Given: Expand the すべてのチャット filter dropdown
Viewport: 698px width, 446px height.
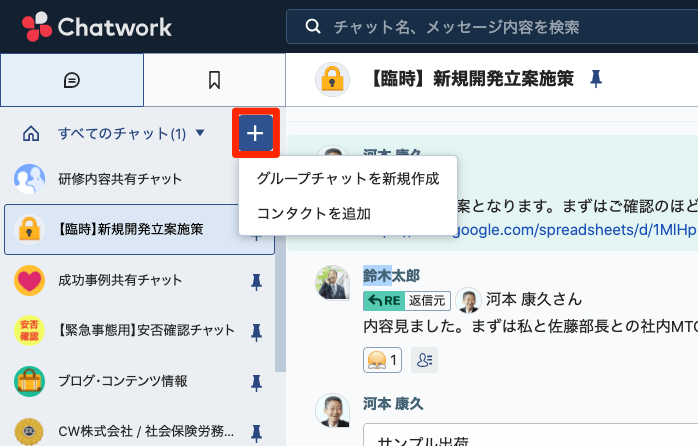Looking at the screenshot, I should (200, 133).
